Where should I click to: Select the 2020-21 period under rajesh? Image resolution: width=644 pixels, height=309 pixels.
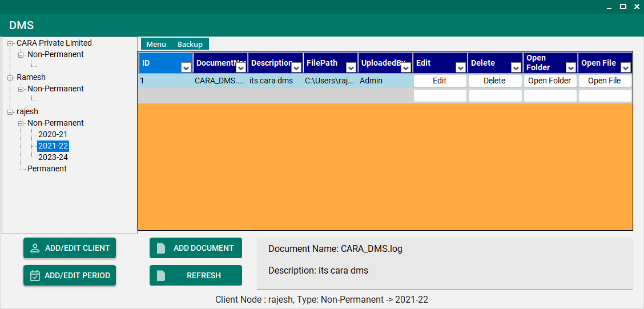tap(53, 134)
